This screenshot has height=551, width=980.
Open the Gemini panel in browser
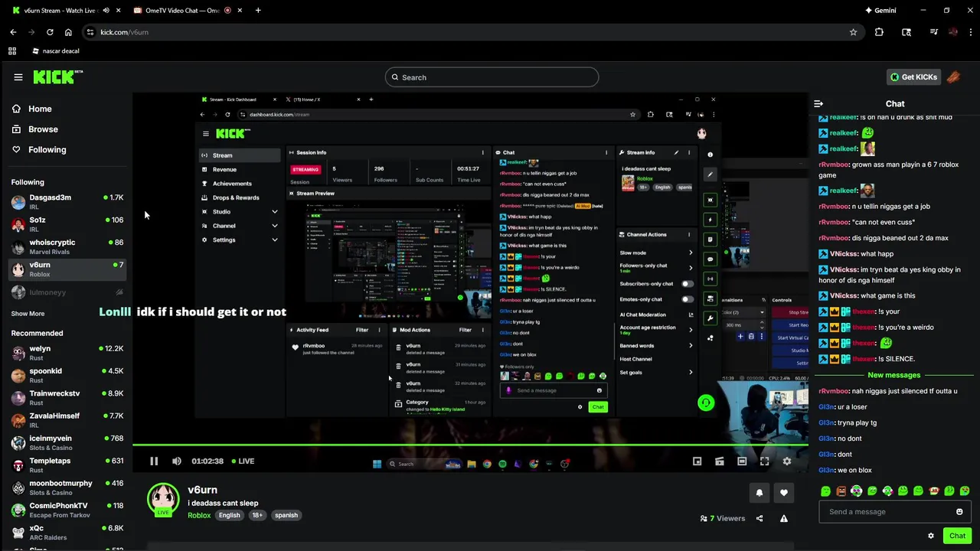click(880, 11)
